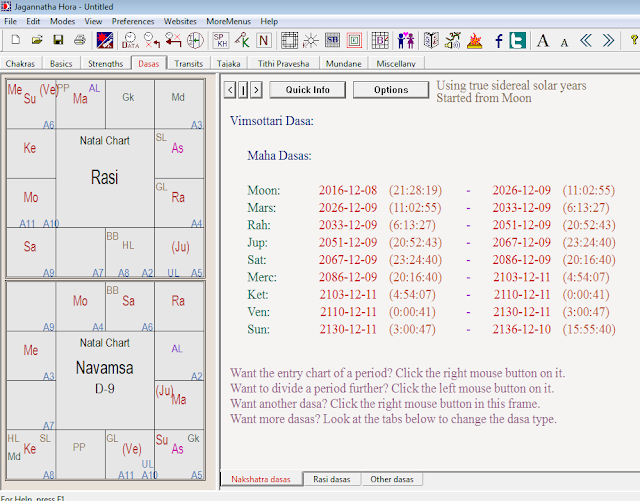Click the middle bar dasa navigation button
The height and width of the screenshot is (501, 640).
tap(243, 90)
